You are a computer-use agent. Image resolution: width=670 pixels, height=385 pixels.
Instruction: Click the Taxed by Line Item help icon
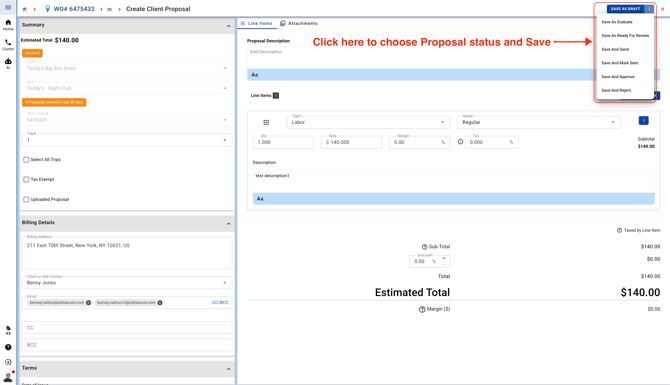point(619,230)
